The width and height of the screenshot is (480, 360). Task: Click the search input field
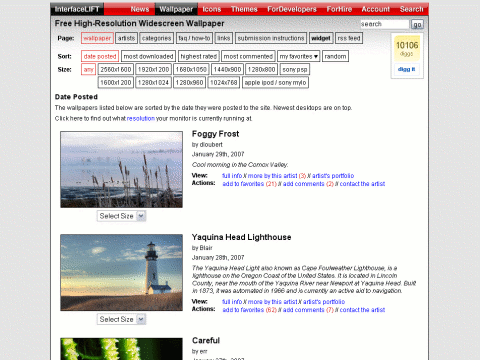tap(385, 24)
